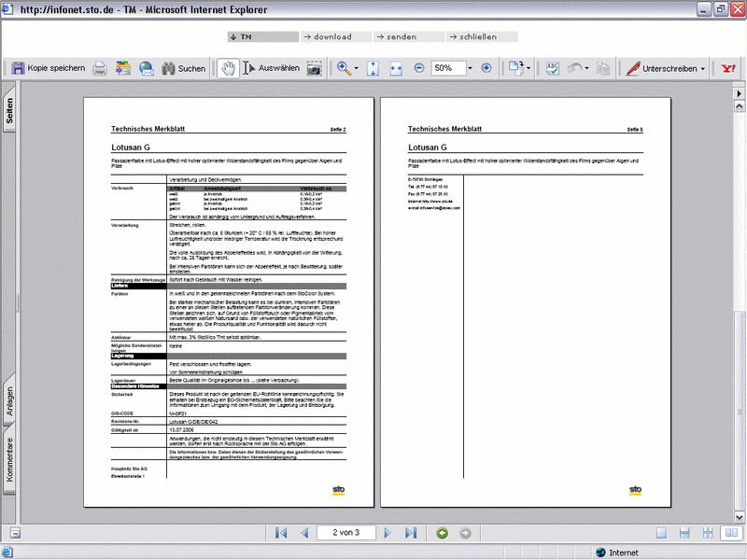Click the page number field 2 von 3
747x560 pixels.
point(346,532)
